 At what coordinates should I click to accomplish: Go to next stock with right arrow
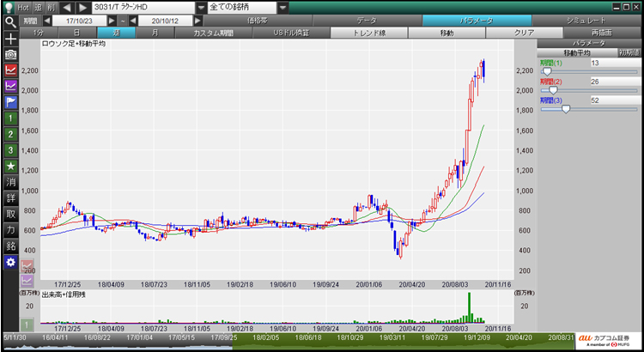coord(83,8)
